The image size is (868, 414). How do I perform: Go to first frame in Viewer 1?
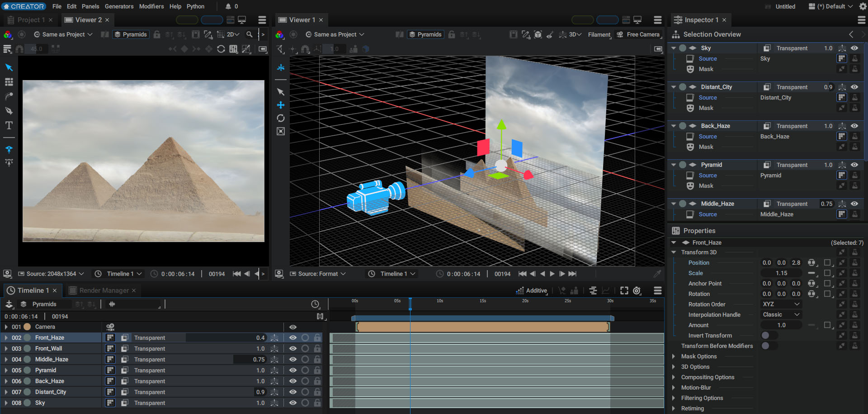coord(523,274)
